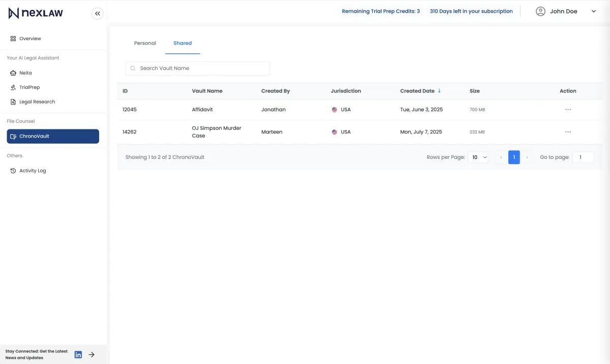Screen dimensions: 610x364
Task: Click Stay Connected news text
Action: [37, 354]
